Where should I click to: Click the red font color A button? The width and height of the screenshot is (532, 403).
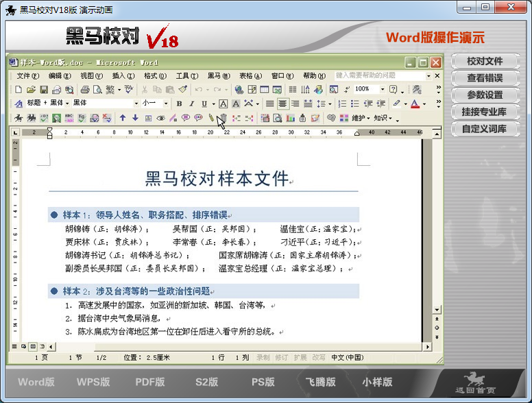pos(415,103)
